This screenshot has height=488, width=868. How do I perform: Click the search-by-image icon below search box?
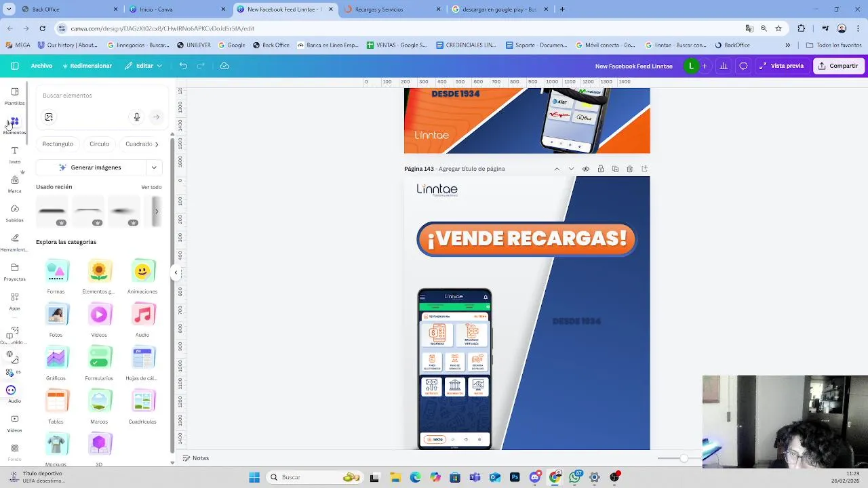(49, 117)
